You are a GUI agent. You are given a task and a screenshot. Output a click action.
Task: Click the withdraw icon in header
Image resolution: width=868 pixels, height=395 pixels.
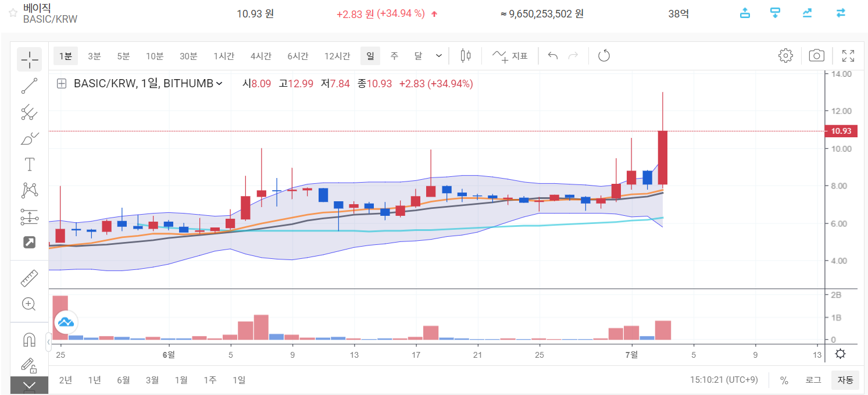point(775,13)
